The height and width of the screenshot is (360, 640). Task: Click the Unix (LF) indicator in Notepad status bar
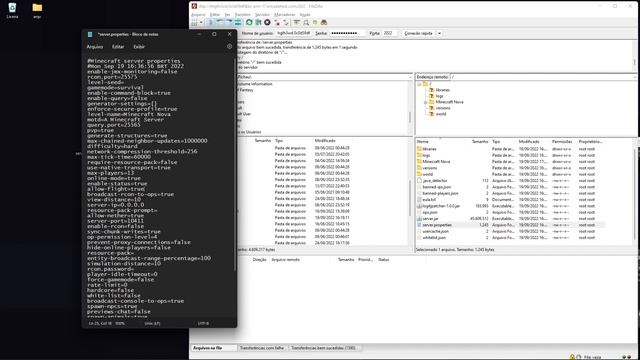point(152,323)
